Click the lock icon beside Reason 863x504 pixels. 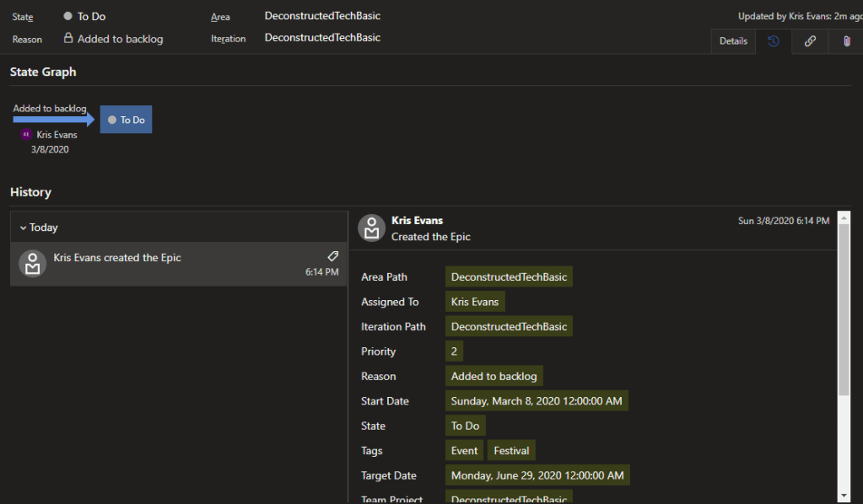coord(68,39)
